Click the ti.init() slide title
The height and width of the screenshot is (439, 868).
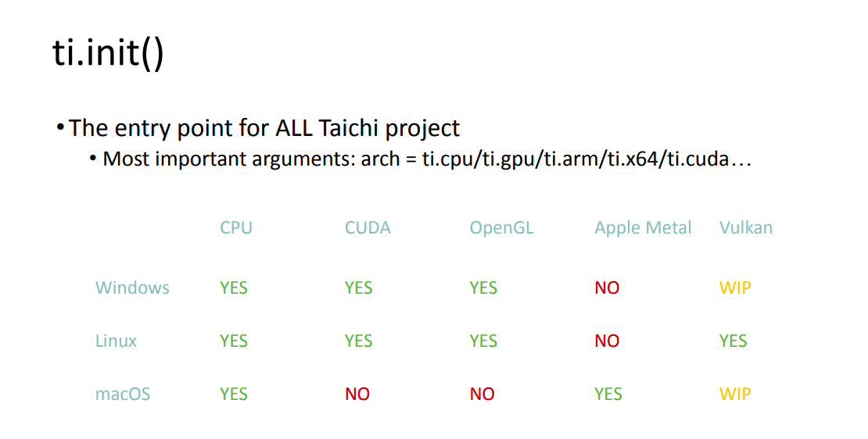coord(108,53)
